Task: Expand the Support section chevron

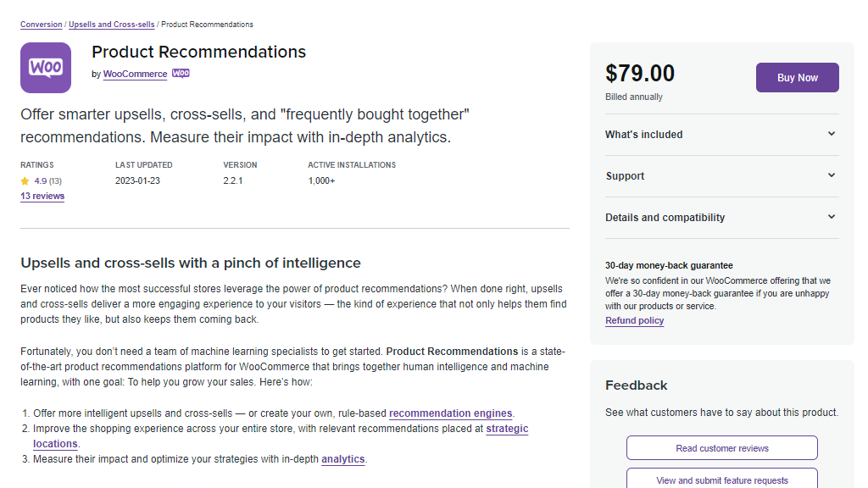Action: (x=832, y=175)
